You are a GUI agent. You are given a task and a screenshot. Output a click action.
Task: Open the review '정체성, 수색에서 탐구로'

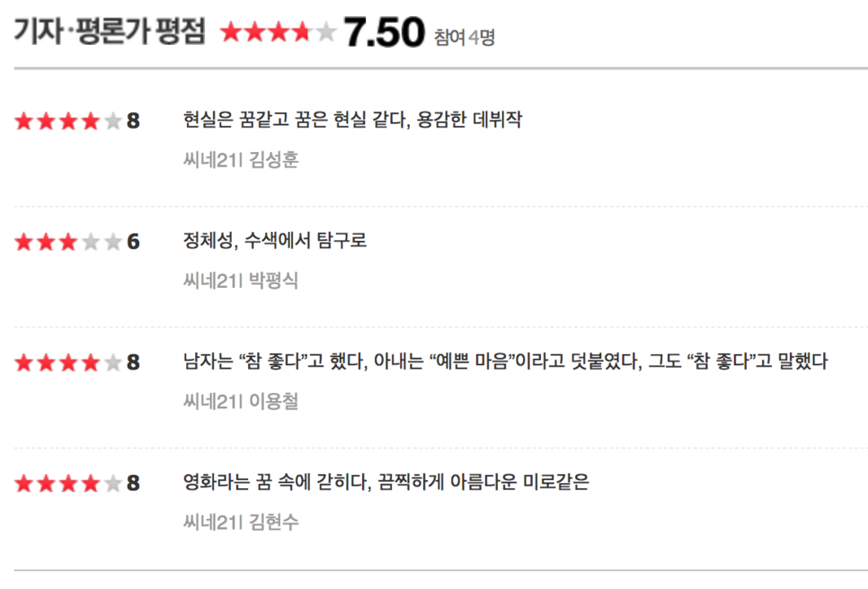275,240
